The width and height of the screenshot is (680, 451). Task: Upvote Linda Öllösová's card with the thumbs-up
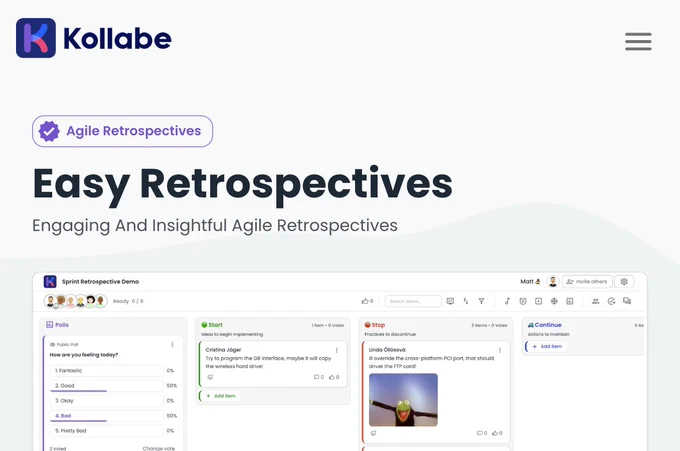[497, 433]
